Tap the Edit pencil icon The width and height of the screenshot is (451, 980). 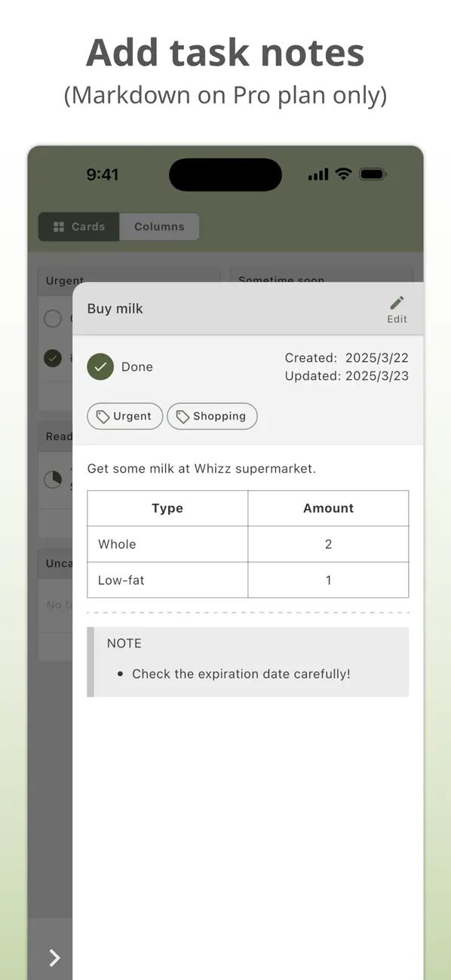coord(397,304)
